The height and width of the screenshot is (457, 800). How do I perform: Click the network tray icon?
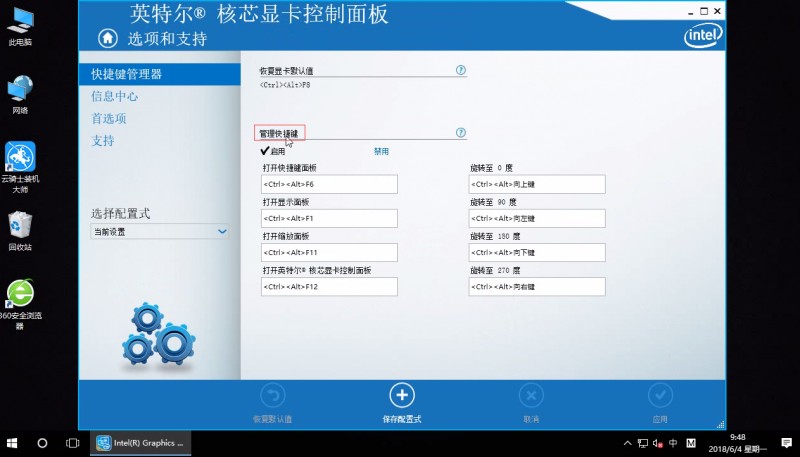click(643, 443)
